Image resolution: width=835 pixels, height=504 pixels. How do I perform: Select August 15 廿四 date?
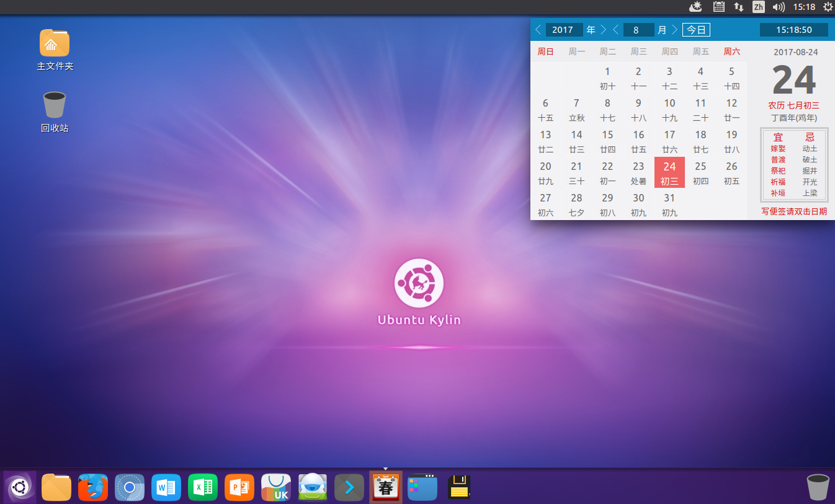point(607,141)
